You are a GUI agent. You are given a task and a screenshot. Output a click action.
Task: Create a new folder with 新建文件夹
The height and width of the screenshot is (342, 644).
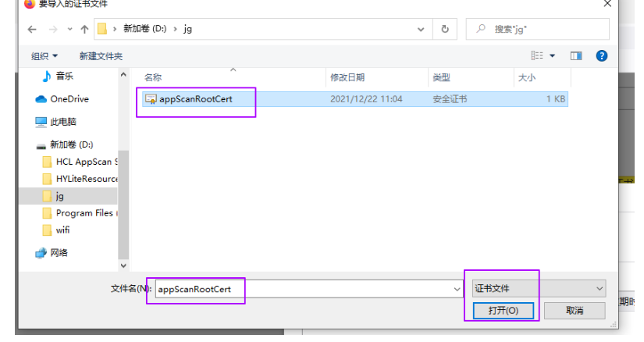101,56
